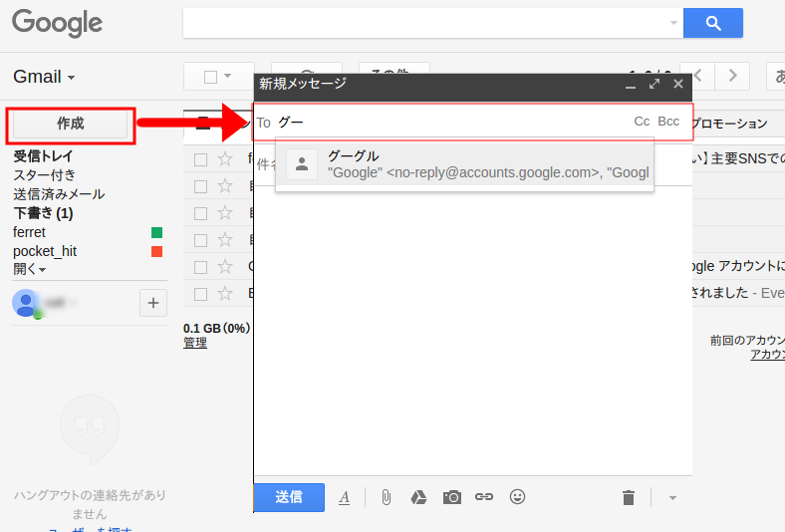Star the third mail row
This screenshot has height=532, width=785.
coord(225,213)
